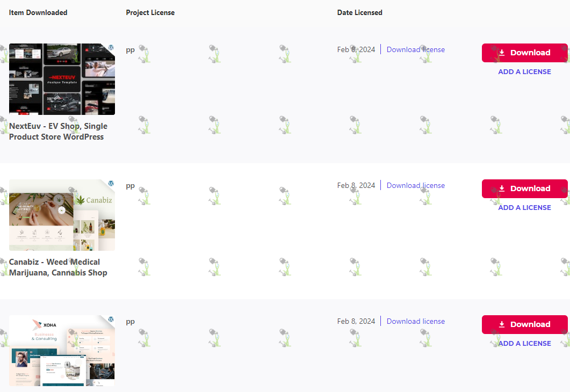Open NextEuv - EV Shop title link

tap(58, 132)
